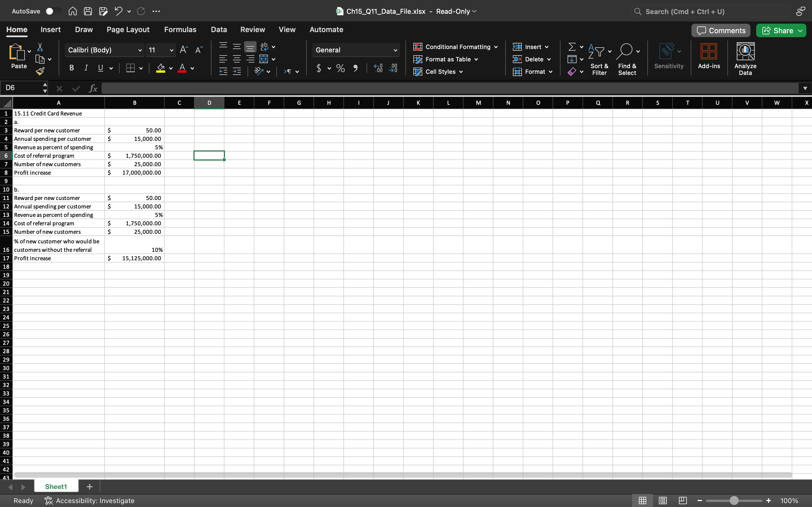
Task: Click Increase Decimal icon
Action: 378,68
